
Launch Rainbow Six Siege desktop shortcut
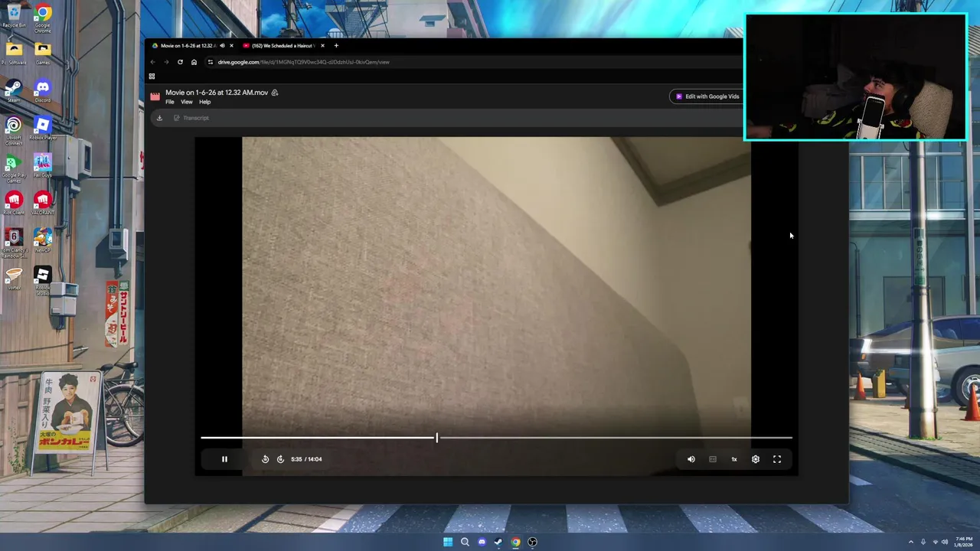[14, 243]
